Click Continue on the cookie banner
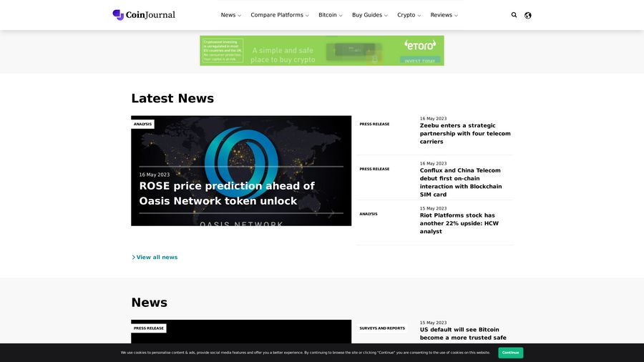The image size is (644, 362). (x=510, y=353)
